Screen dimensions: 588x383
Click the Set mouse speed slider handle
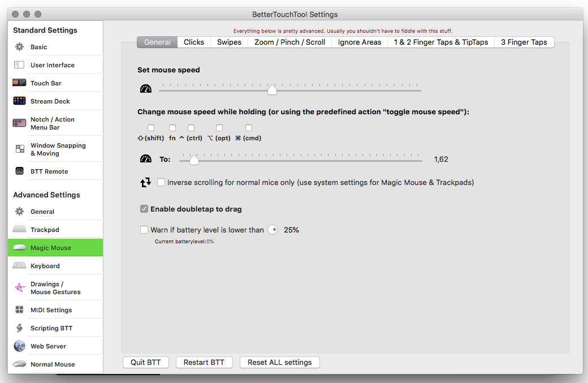coord(273,90)
